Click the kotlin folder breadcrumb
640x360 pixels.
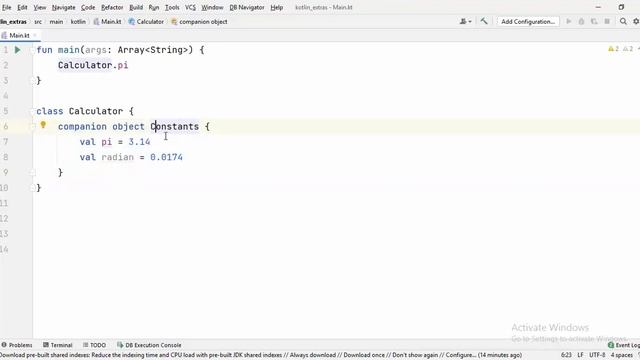(x=78, y=22)
